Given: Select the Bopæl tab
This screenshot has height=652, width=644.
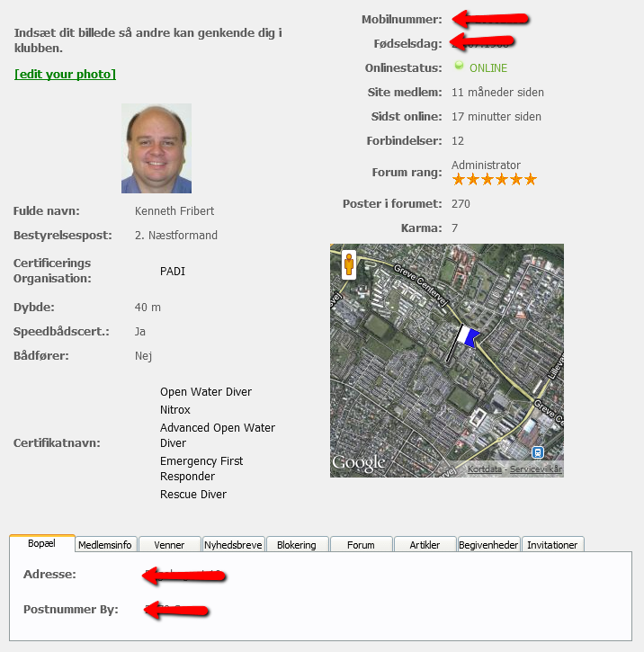Looking at the screenshot, I should click(x=41, y=543).
